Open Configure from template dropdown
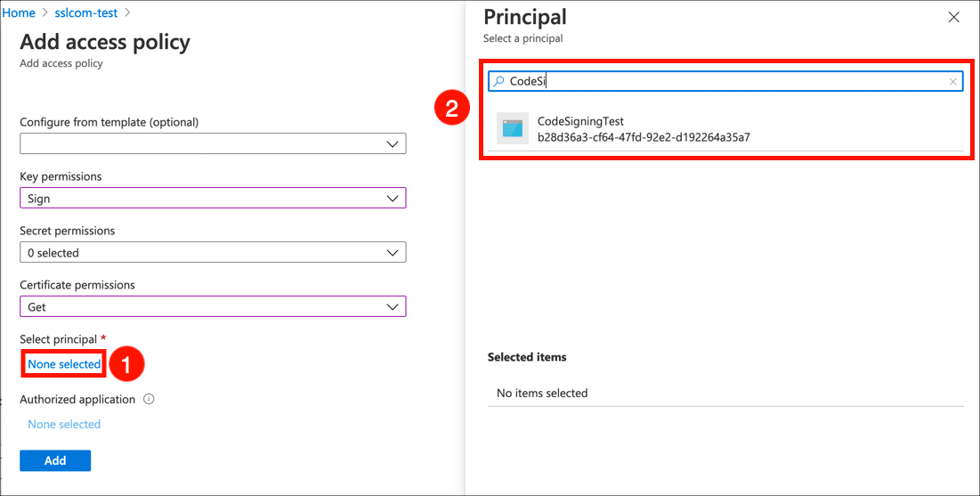Image resolution: width=980 pixels, height=496 pixels. [x=213, y=144]
